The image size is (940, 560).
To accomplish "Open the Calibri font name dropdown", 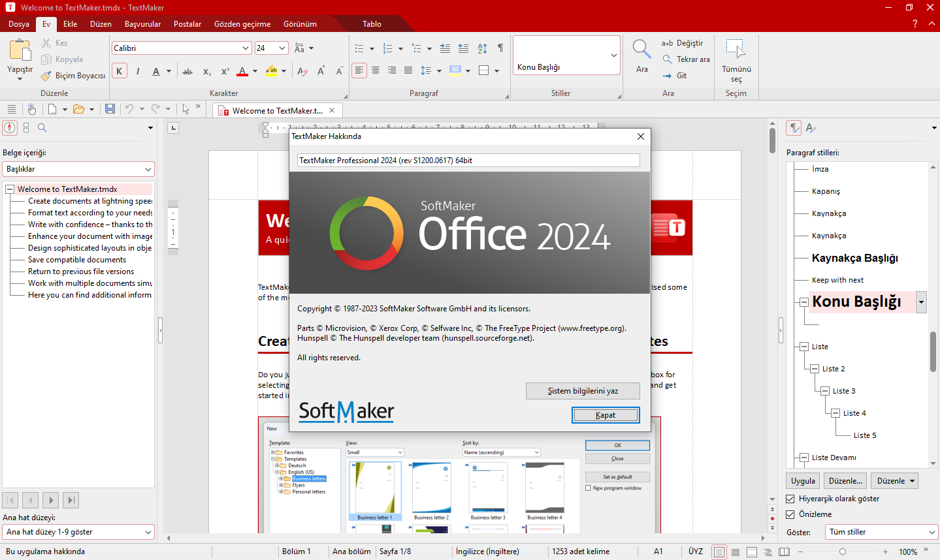I will (246, 48).
